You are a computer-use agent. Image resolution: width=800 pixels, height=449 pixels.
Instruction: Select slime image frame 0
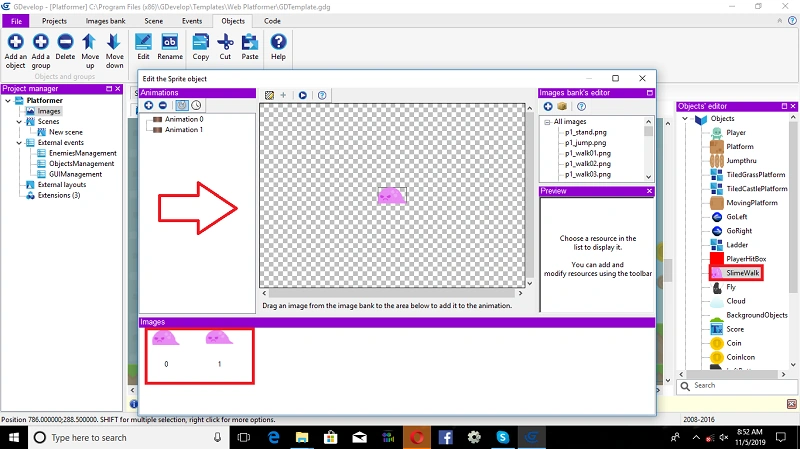click(x=166, y=339)
